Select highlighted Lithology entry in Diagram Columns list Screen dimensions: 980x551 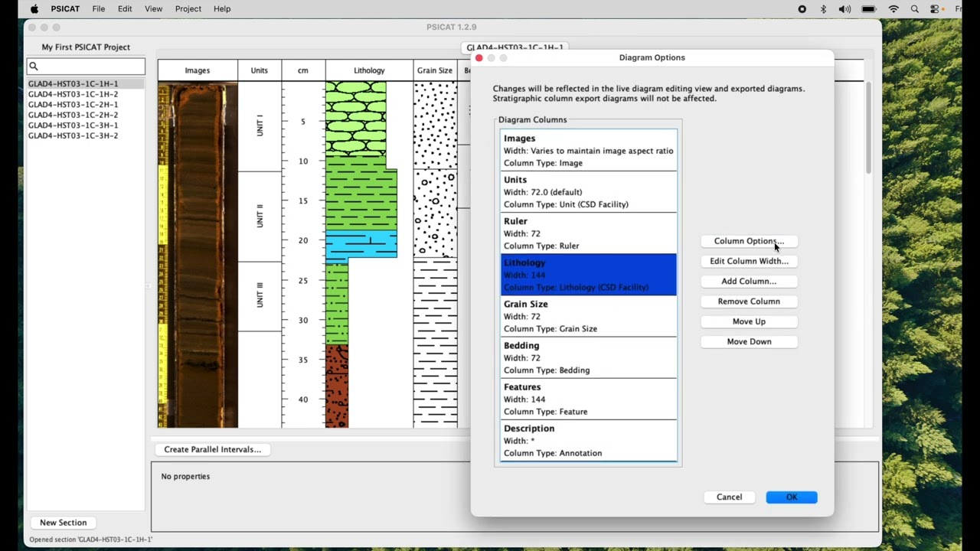click(589, 274)
